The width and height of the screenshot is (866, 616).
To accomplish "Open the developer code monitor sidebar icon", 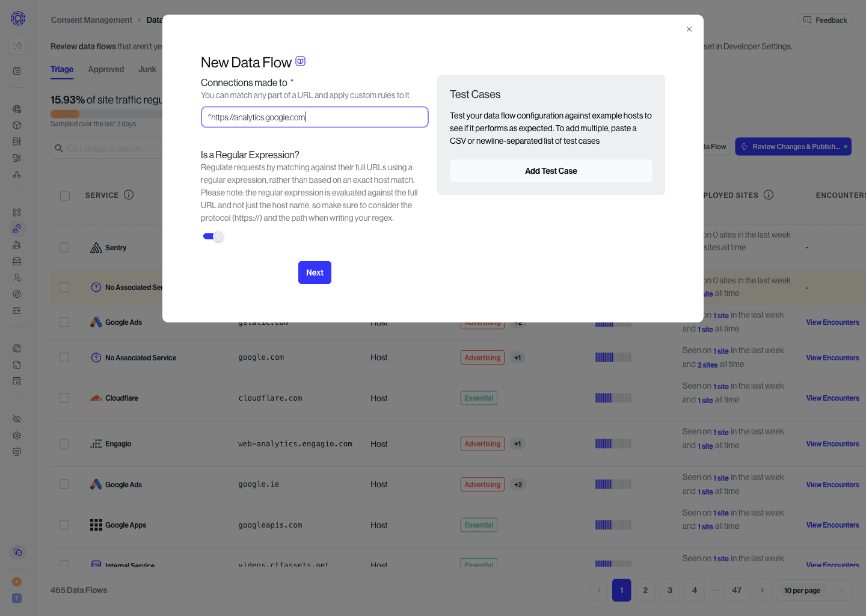I will point(17,451).
